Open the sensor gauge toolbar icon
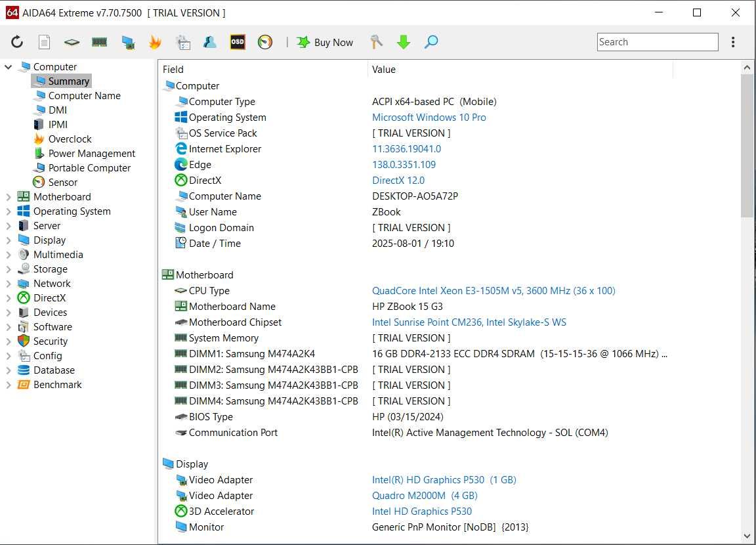The height and width of the screenshot is (545, 756). coord(265,42)
